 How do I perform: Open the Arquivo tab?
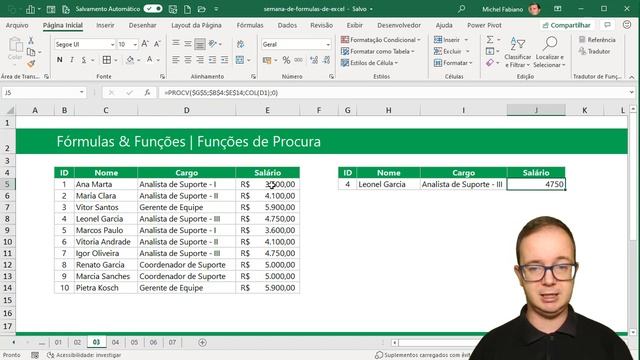(x=17, y=25)
